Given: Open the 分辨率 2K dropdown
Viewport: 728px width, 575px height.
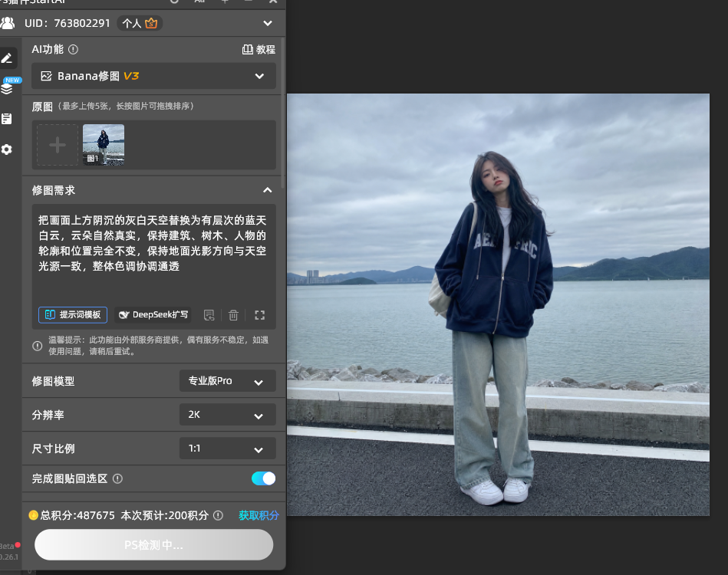Looking at the screenshot, I should [x=228, y=415].
